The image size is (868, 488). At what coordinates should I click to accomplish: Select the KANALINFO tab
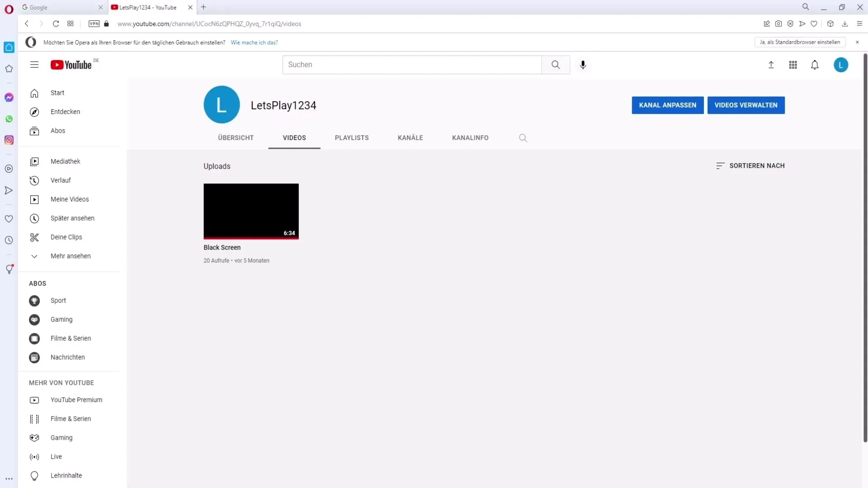(470, 138)
